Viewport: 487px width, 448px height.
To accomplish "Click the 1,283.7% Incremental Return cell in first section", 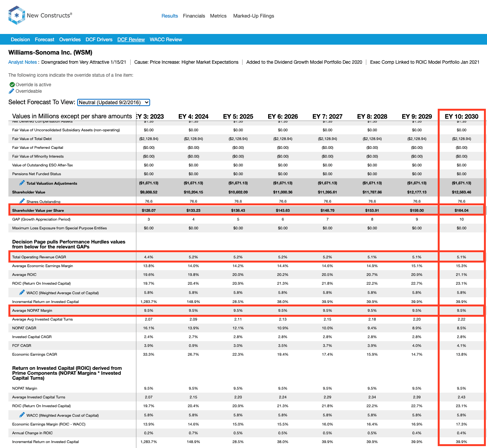I will pyautogui.click(x=149, y=302).
